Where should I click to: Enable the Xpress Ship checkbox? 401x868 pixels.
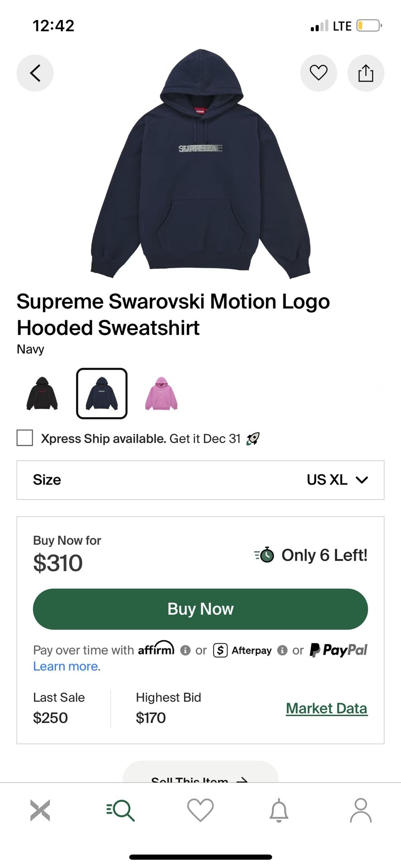click(25, 438)
